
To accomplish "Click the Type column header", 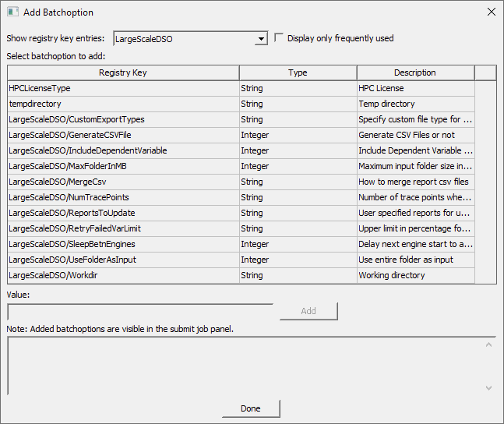I will pyautogui.click(x=298, y=72).
